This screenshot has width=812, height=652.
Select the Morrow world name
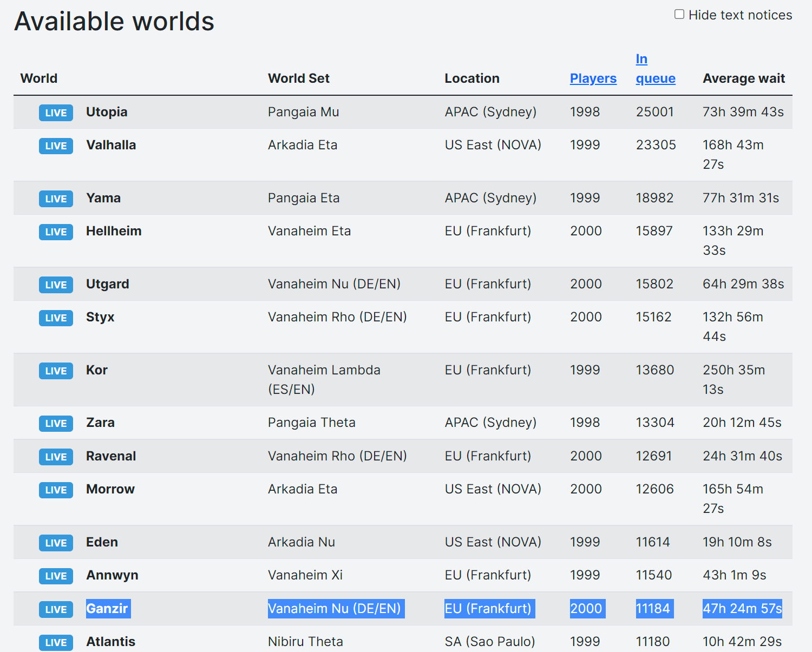point(110,489)
